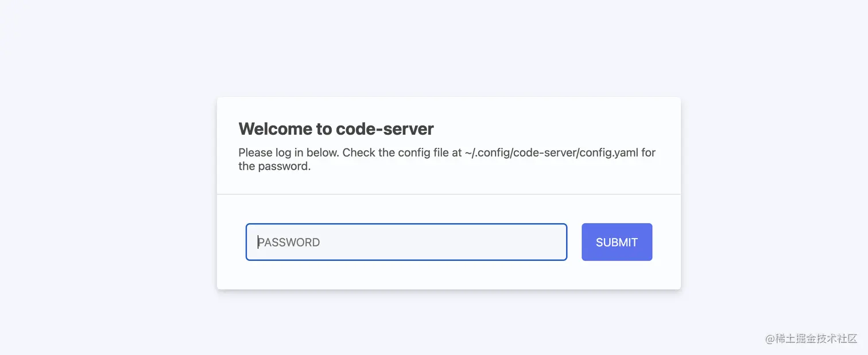The width and height of the screenshot is (868, 355).
Task: Click the "Welcome to code-server" heading
Action: [336, 129]
